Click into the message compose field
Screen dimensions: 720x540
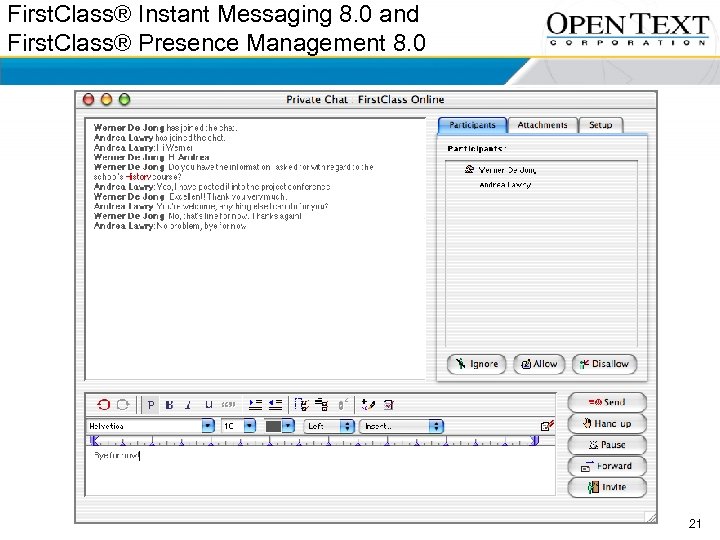pyautogui.click(x=320, y=471)
